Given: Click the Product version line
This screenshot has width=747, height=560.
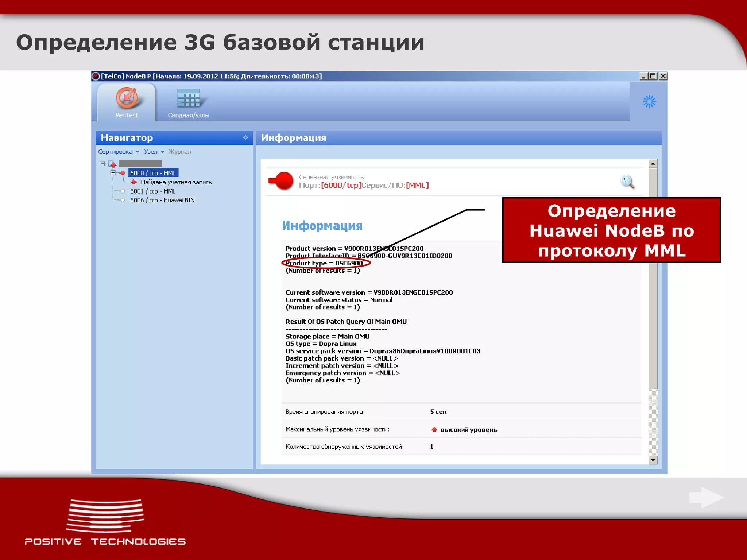Looking at the screenshot, I should coord(355,248).
